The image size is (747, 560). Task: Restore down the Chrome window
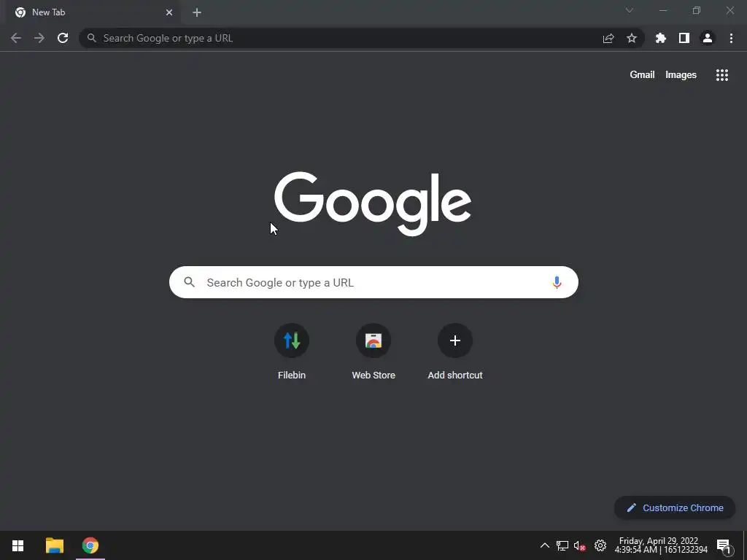click(697, 10)
